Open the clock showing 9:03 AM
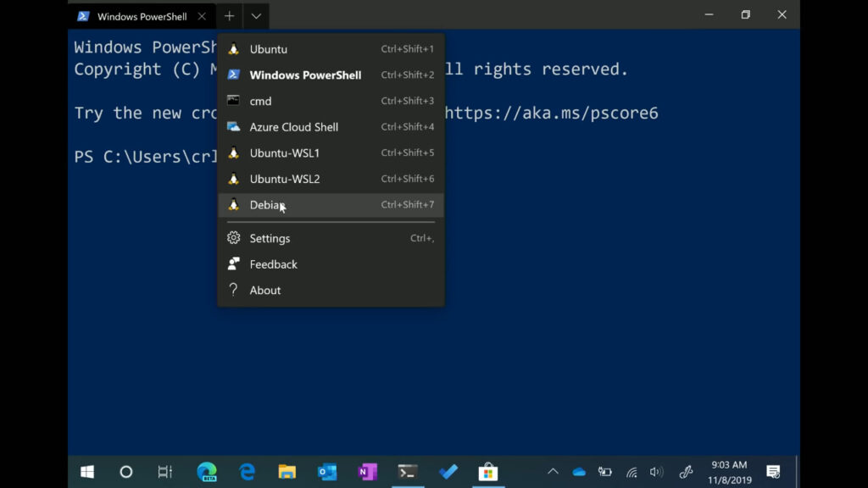 [730, 472]
